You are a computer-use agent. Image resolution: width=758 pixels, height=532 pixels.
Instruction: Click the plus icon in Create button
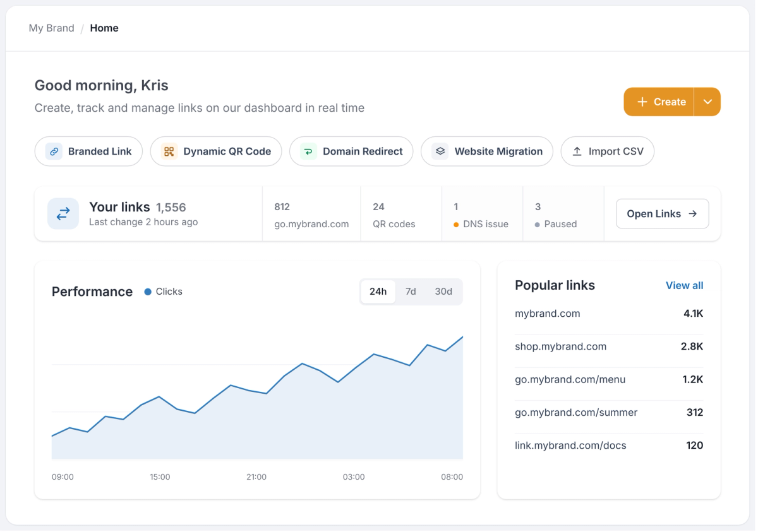coord(642,102)
